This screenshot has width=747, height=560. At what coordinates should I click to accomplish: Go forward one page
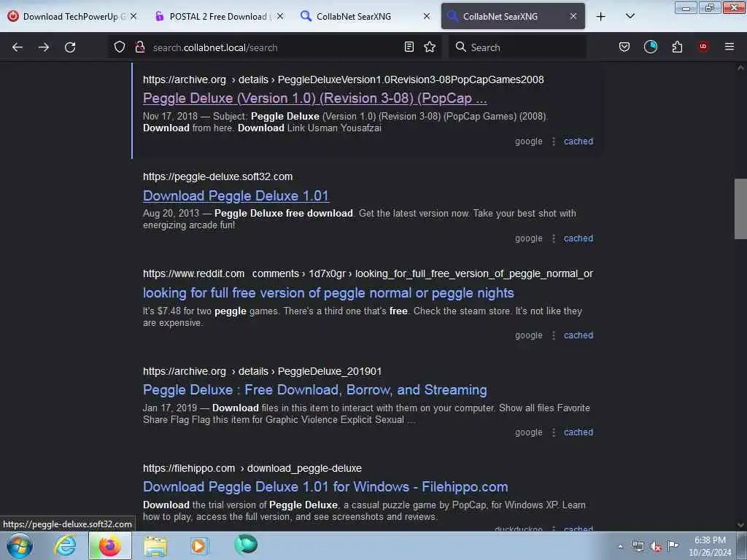pos(44,47)
